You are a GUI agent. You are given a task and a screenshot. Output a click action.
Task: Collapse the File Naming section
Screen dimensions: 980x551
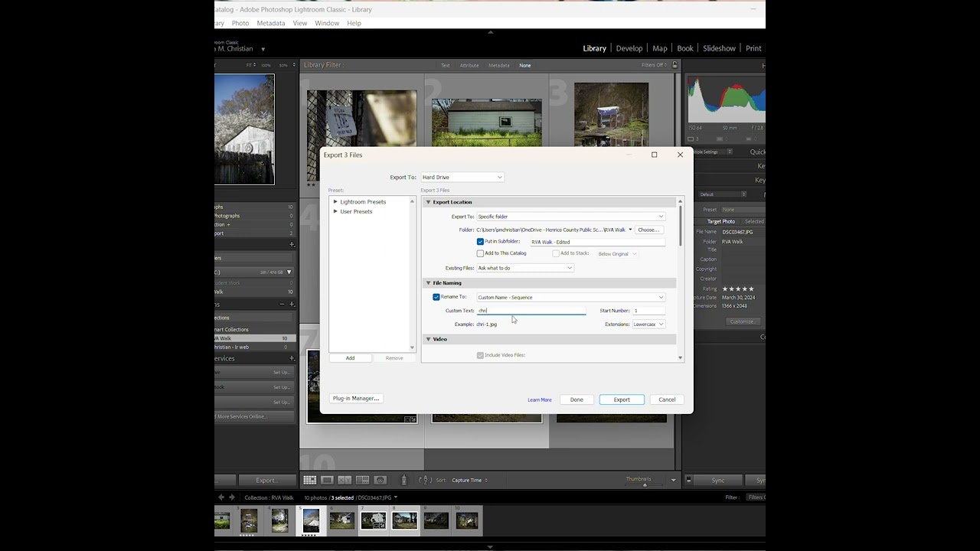tap(428, 283)
